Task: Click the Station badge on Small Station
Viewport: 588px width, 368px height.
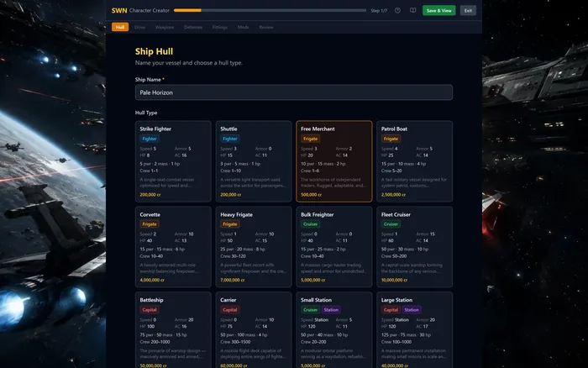Action: tap(331, 310)
